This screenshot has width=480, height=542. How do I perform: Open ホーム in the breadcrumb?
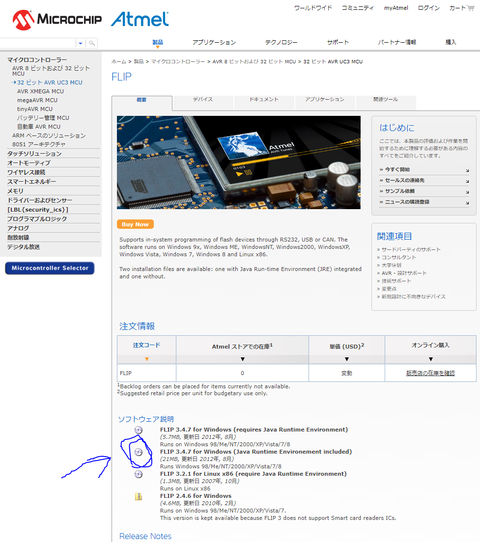(x=119, y=62)
